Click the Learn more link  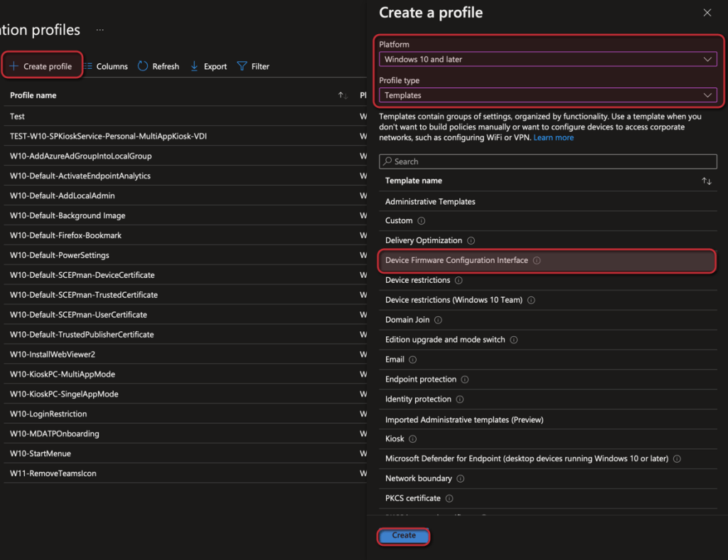point(553,138)
